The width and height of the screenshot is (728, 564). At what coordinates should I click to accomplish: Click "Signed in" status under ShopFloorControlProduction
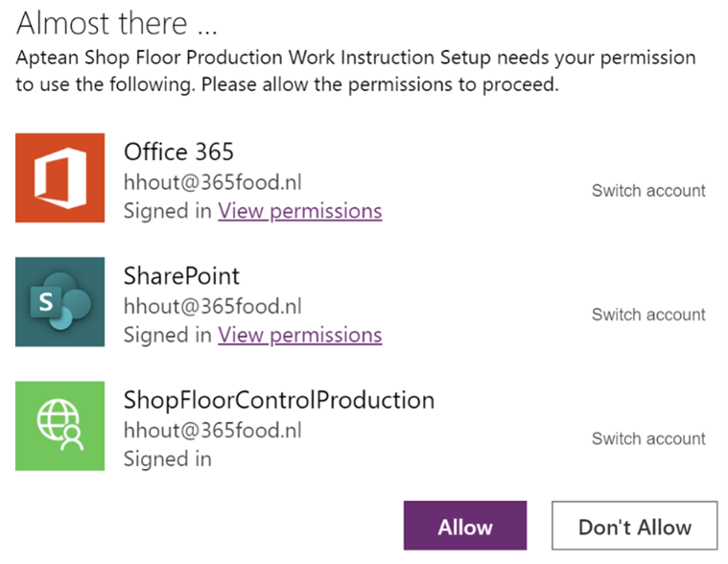[167, 459]
